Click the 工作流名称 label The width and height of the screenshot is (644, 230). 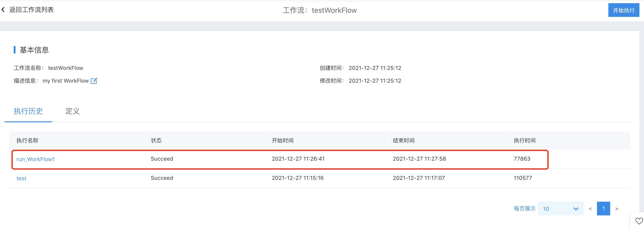click(x=29, y=68)
